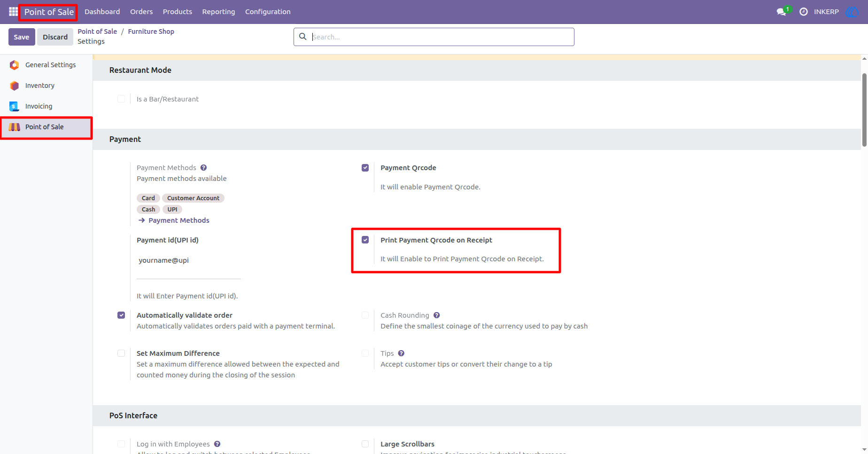Click the user avatar icon at top right
Viewport: 868px width, 454px height.
(x=852, y=12)
